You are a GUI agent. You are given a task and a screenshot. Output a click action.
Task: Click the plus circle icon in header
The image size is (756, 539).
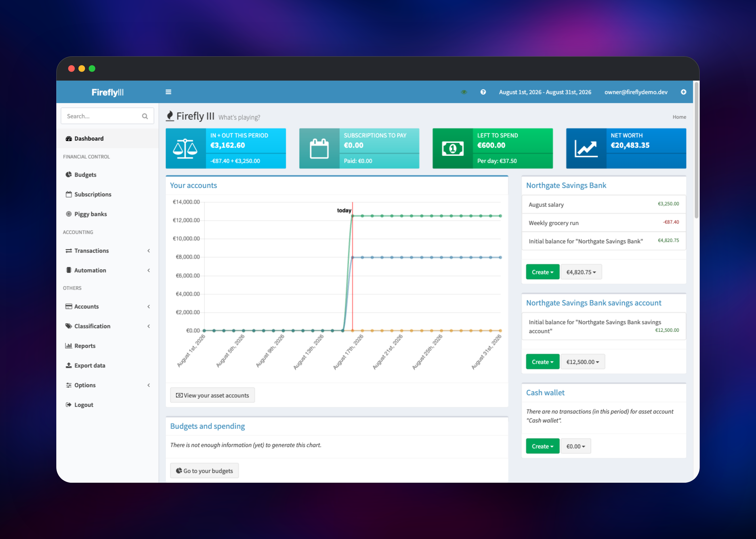click(683, 92)
